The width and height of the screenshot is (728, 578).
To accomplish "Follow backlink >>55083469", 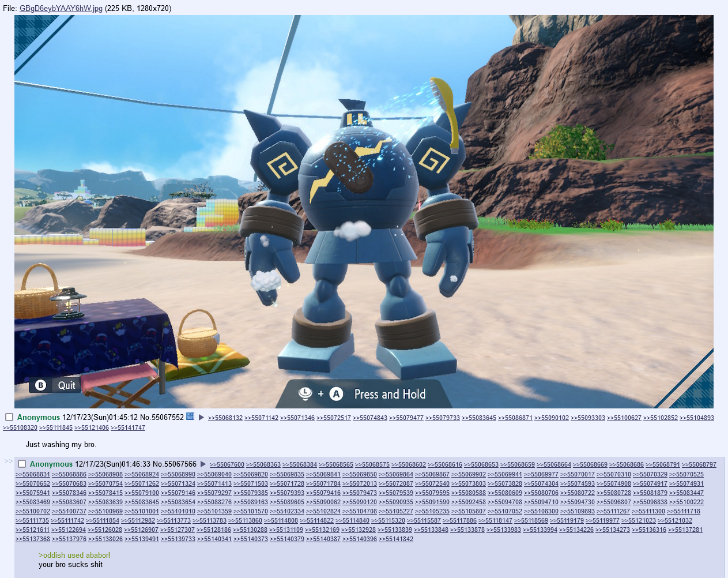I will [x=33, y=502].
